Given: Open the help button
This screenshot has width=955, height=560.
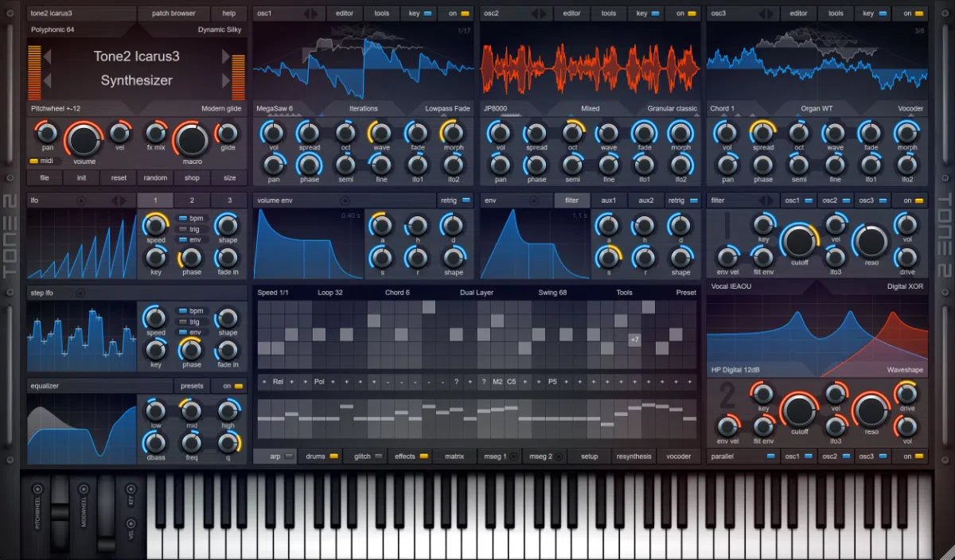Looking at the screenshot, I should tap(229, 13).
